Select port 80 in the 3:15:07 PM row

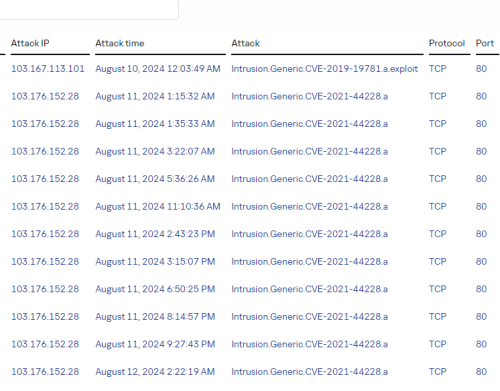click(481, 261)
